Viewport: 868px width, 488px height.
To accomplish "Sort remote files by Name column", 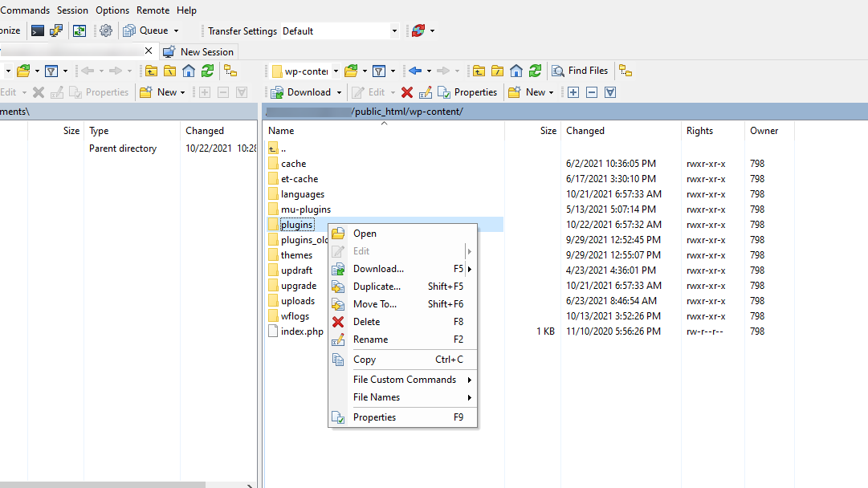I will pos(384,131).
